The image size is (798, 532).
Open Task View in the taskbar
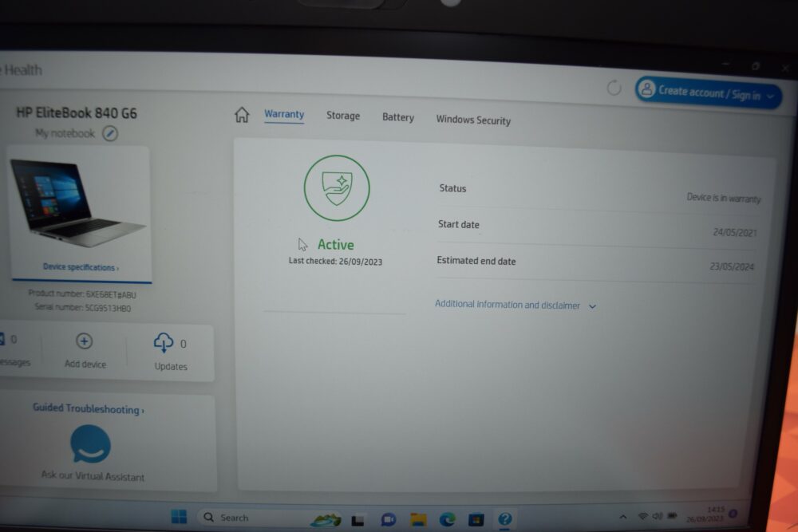(358, 520)
